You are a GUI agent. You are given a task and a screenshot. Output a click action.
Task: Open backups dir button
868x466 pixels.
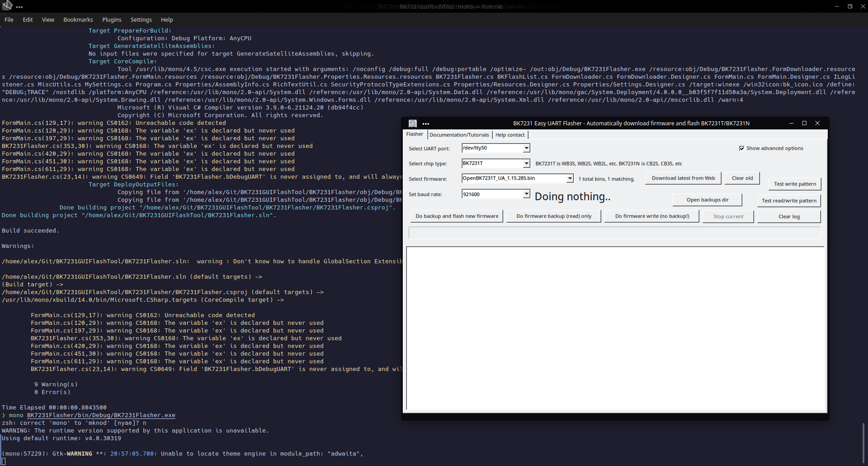pyautogui.click(x=707, y=200)
